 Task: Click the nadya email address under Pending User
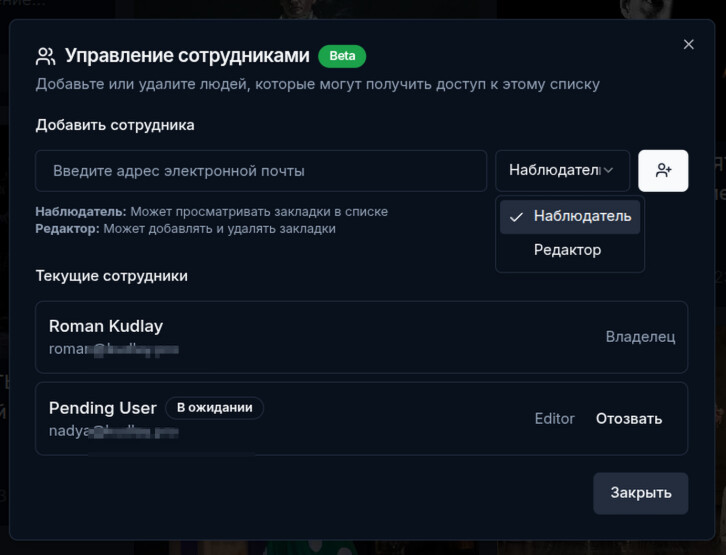[x=113, y=431]
